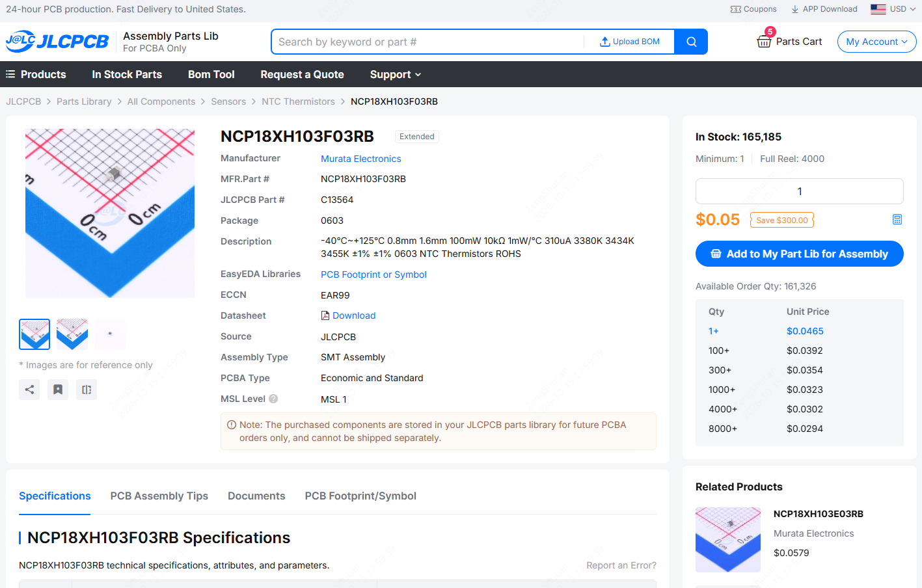Open Bom Tool
This screenshot has width=922, height=588.
211,74
